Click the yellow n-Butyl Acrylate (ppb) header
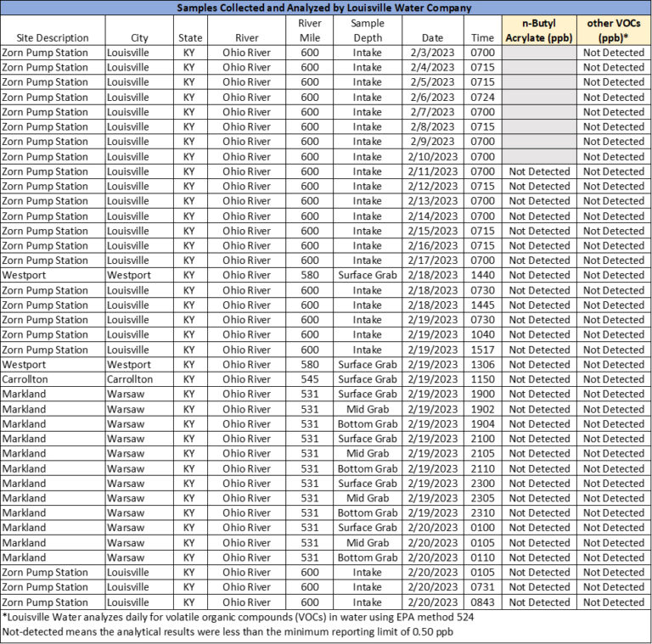The image size is (652, 644). [x=539, y=31]
